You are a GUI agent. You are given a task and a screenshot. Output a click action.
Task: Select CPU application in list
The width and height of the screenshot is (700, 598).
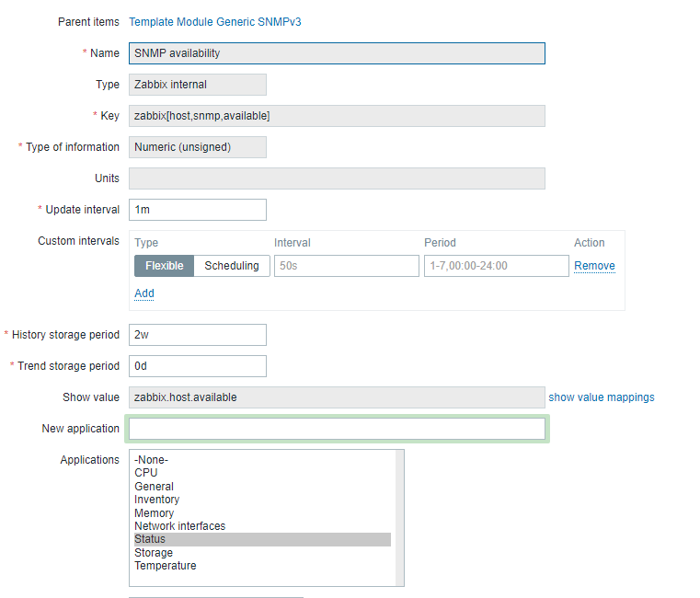coord(146,473)
